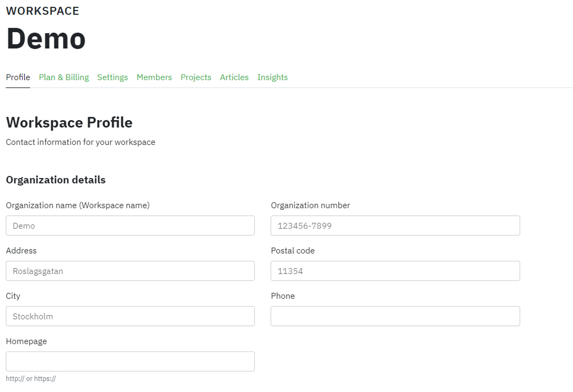Focus the Organization number input field

395,226
